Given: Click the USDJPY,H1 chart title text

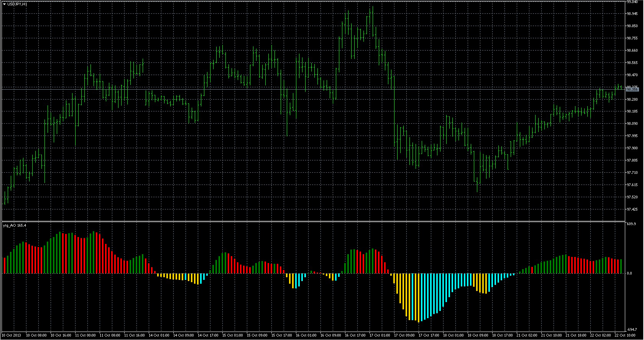Looking at the screenshot, I should point(17,4).
